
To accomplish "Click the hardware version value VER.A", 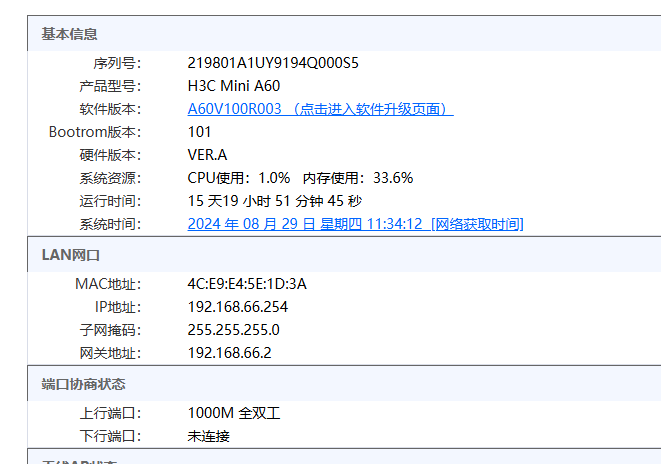I will click(x=207, y=155).
